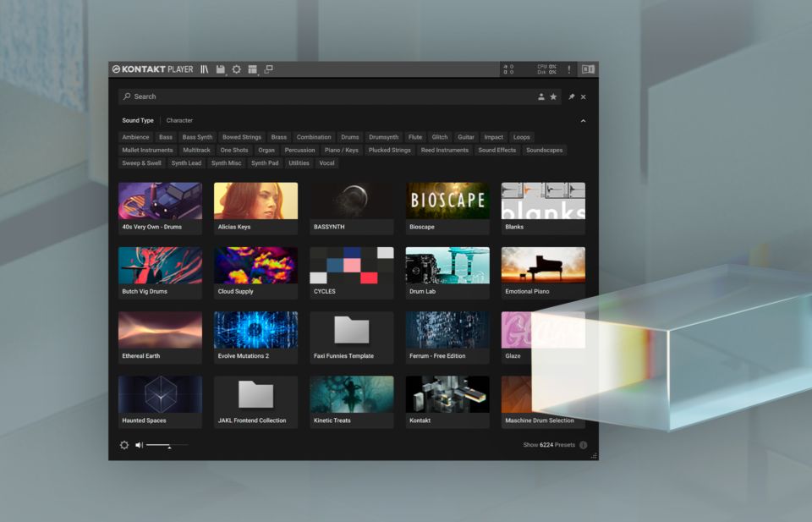The width and height of the screenshot is (812, 522).
Task: Open Butch Vig Drums library
Action: coord(160,273)
